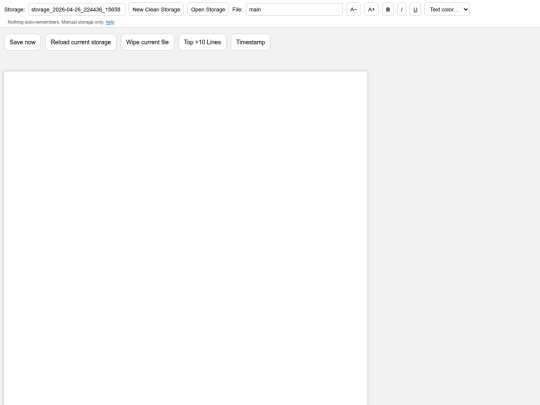Viewport: 540px width, 405px height.
Task: Click inside the blank editor page
Action: click(185, 238)
